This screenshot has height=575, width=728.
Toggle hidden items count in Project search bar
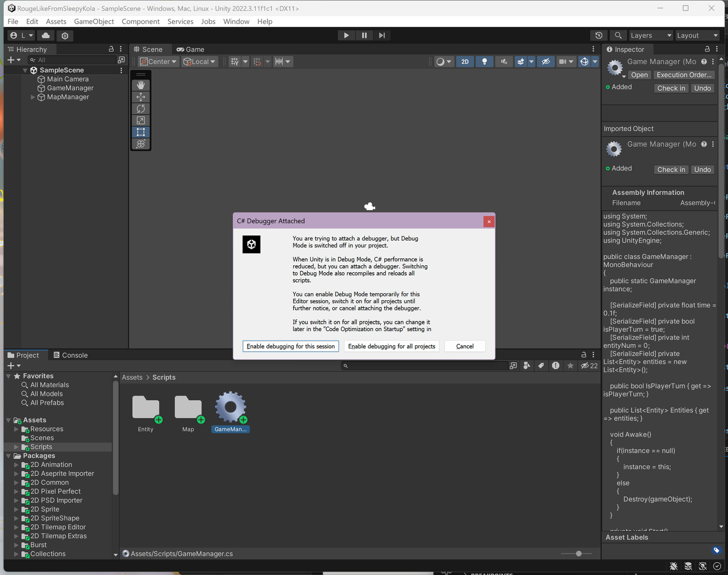(588, 365)
